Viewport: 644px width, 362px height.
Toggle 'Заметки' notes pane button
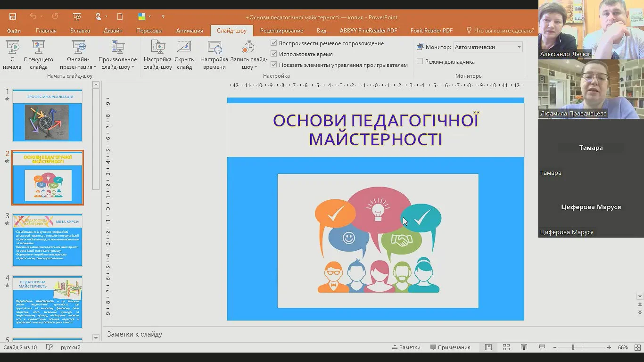(x=406, y=347)
